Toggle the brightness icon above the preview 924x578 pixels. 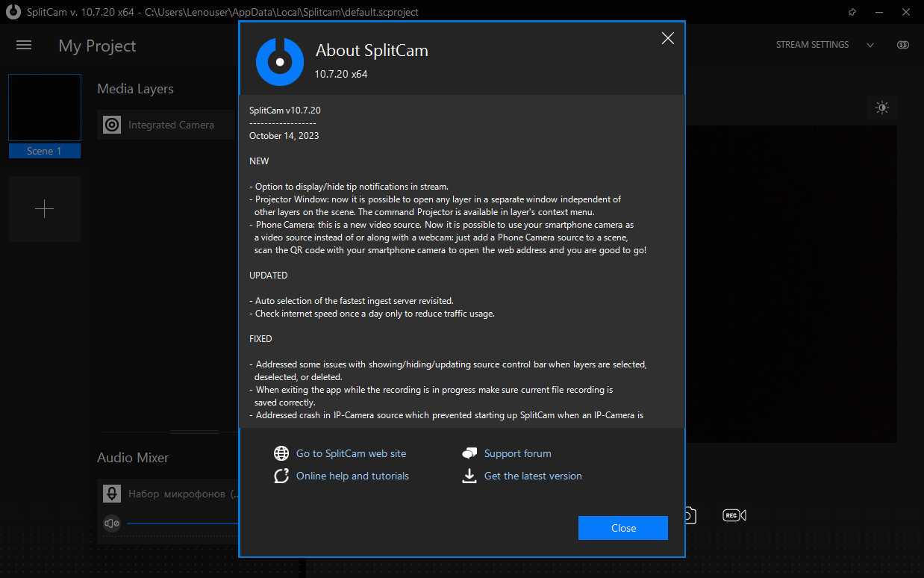click(882, 107)
